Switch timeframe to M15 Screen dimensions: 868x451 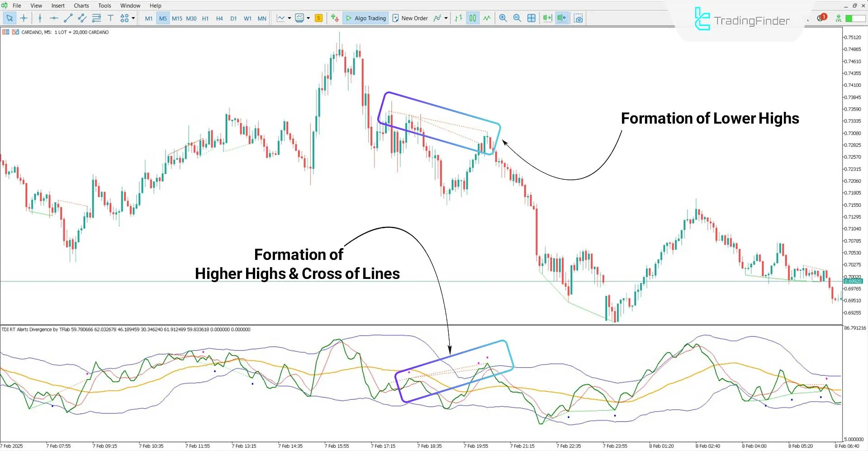click(177, 18)
